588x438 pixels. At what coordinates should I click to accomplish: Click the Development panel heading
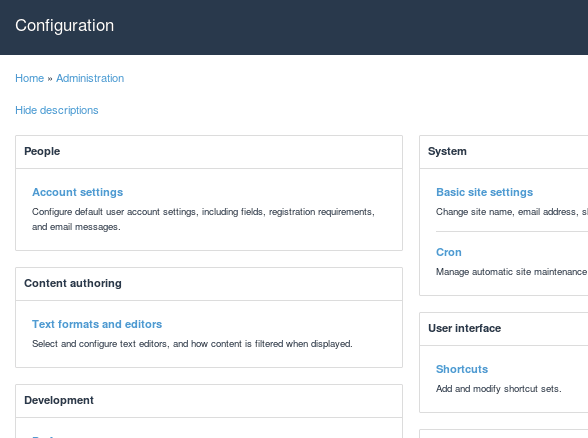[59, 400]
